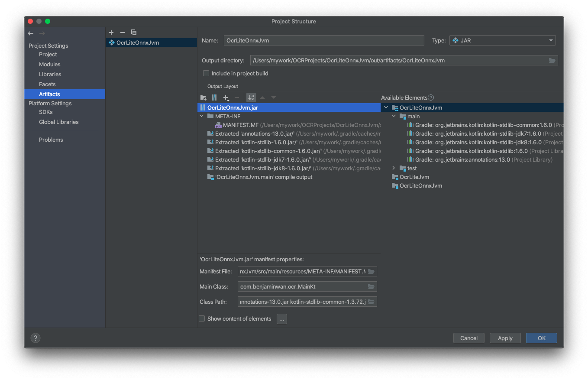The image size is (588, 380).
Task: Click the artifact Name field
Action: coord(324,40)
